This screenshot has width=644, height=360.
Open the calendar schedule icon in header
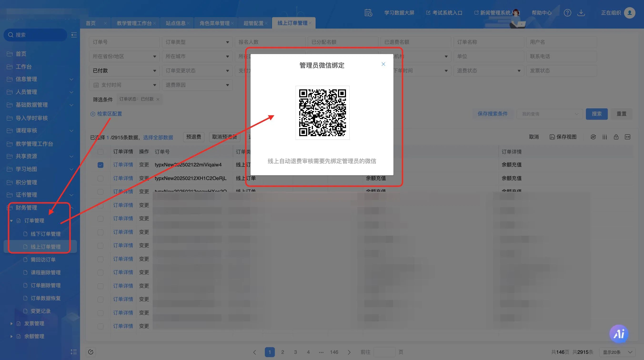tap(368, 13)
